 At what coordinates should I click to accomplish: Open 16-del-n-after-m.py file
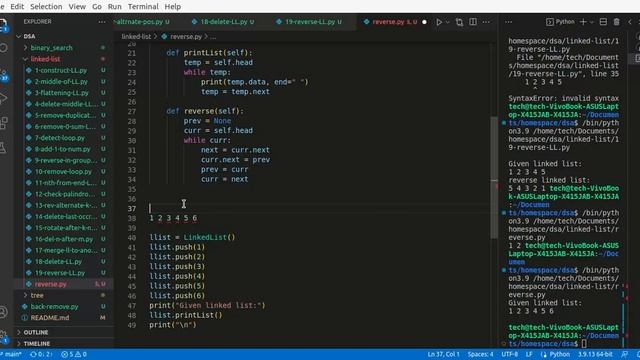coord(64,239)
